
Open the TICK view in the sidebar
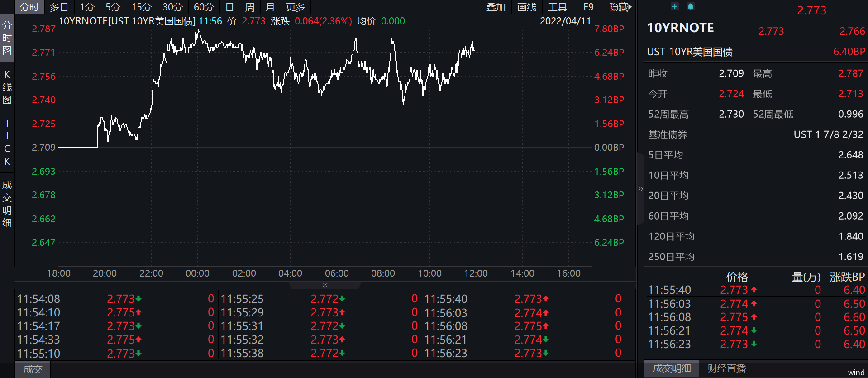click(7, 142)
